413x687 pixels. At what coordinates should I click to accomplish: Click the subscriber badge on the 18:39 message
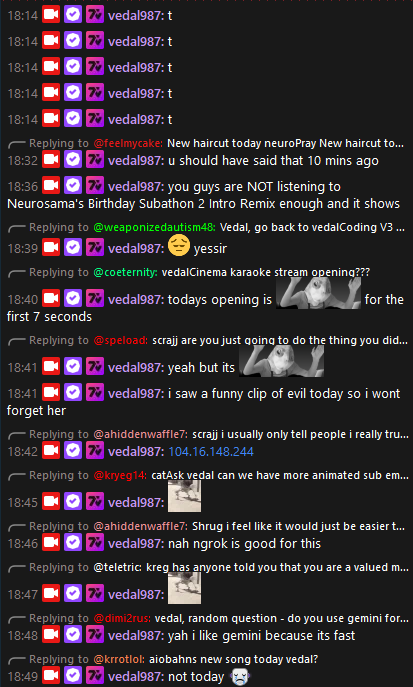point(95,248)
